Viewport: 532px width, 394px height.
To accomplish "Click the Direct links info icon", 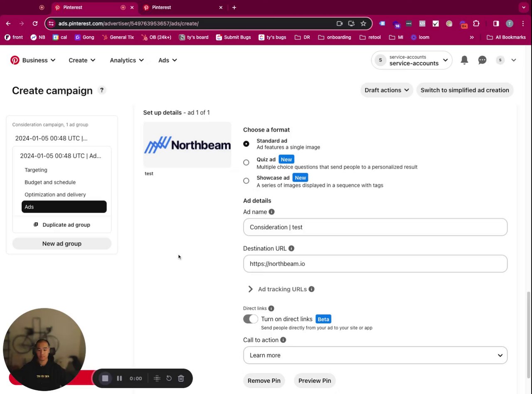I will (x=271, y=308).
